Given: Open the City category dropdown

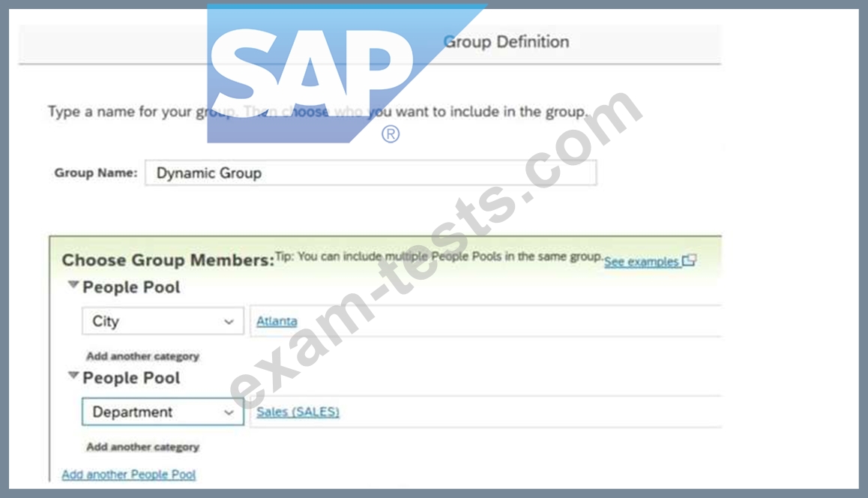Looking at the screenshot, I should 163,321.
